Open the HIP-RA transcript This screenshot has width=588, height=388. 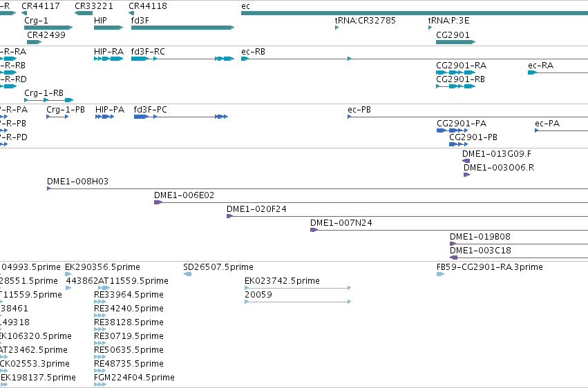pyautogui.click(x=108, y=59)
